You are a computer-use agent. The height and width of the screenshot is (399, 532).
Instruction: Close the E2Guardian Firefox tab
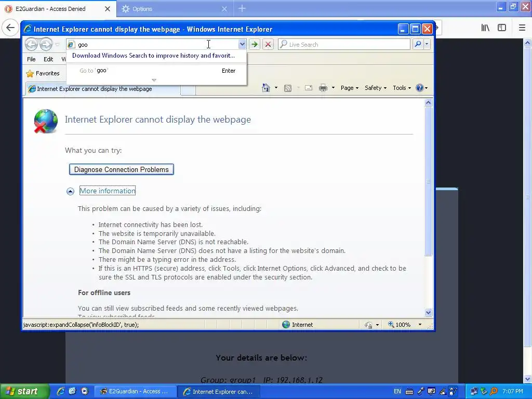pyautogui.click(x=107, y=9)
